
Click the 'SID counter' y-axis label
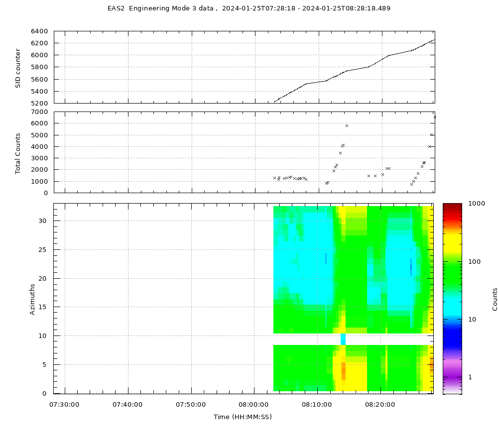coord(18,68)
